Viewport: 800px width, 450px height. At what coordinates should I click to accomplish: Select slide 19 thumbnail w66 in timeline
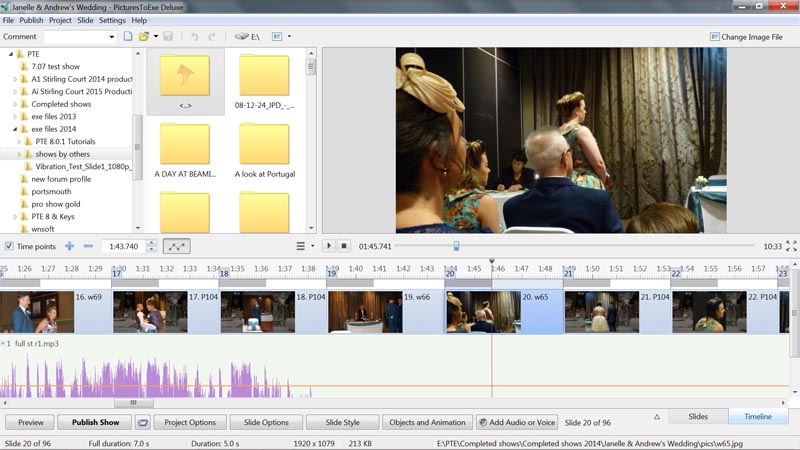tap(365, 312)
